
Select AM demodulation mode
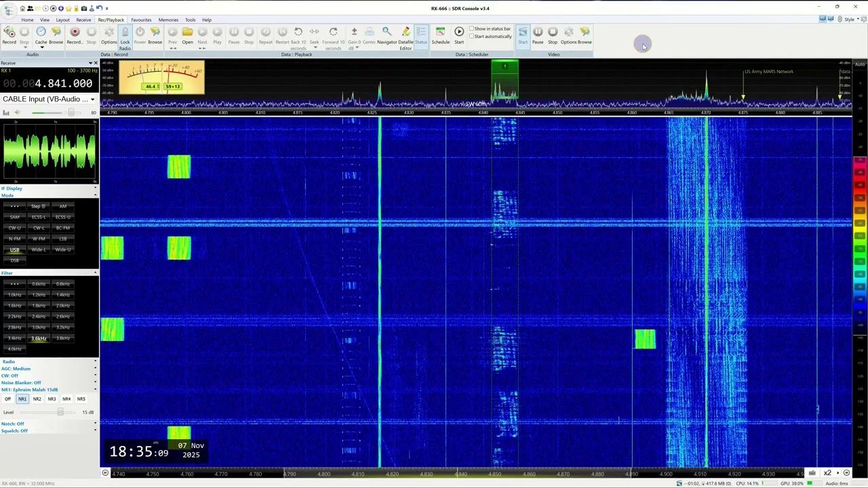pyautogui.click(x=63, y=206)
